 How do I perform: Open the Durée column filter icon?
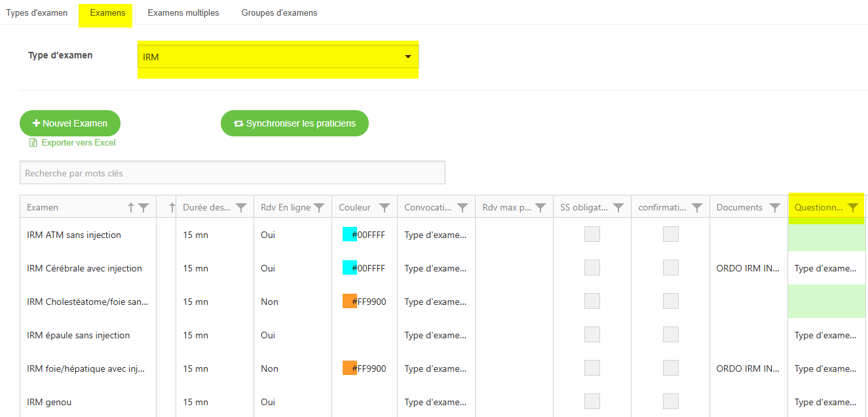pos(241,208)
